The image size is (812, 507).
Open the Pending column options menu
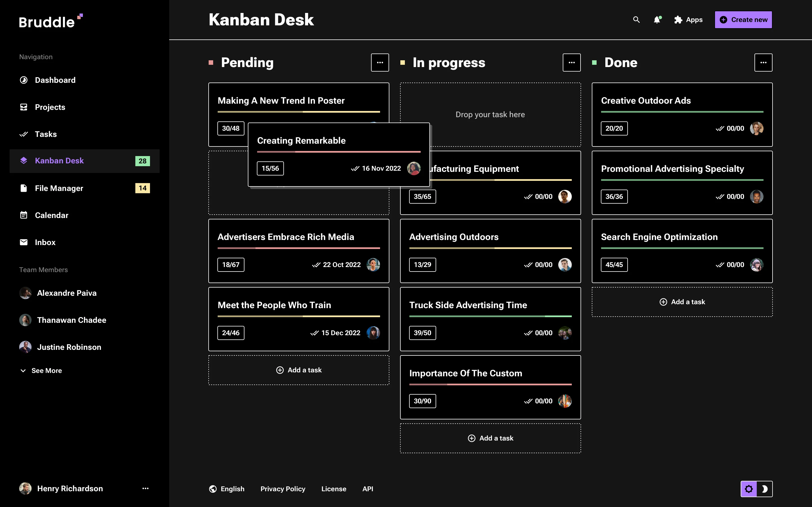click(380, 62)
